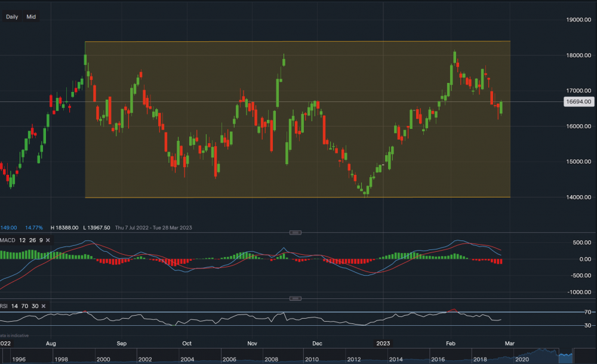The width and height of the screenshot is (597, 364).
Task: Click the H 18388.00 high value readout
Action: pos(66,227)
